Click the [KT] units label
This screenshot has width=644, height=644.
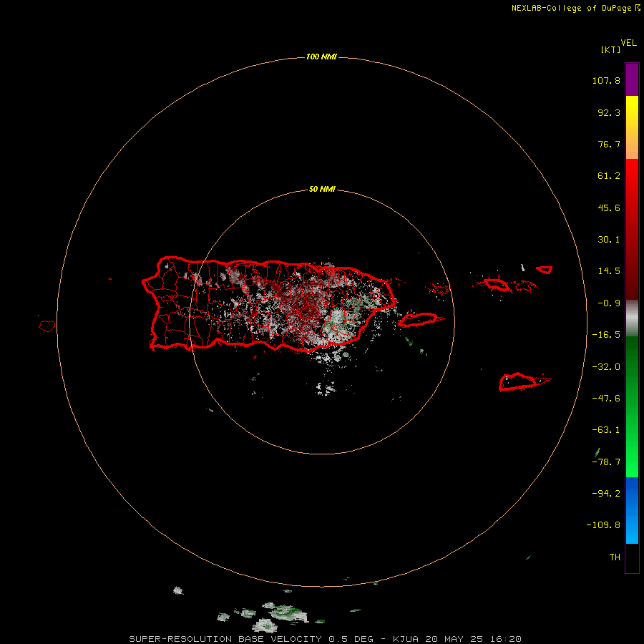611,49
